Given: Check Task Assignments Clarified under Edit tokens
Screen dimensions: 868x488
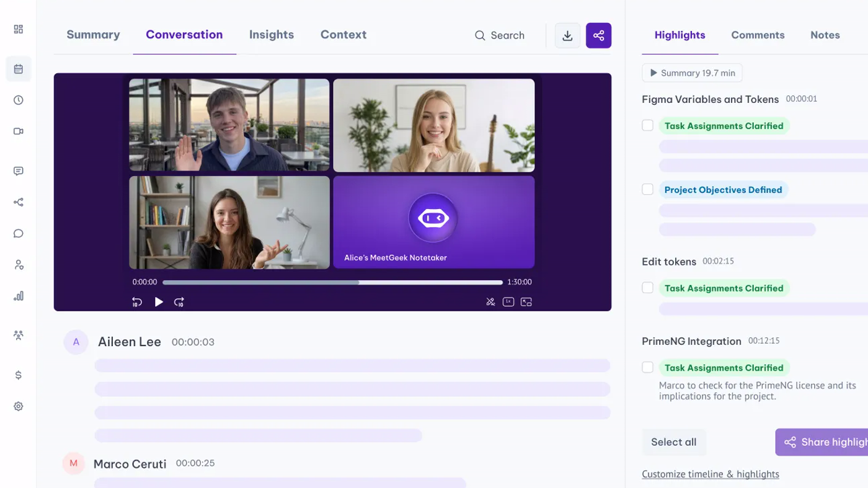Looking at the screenshot, I should (x=648, y=288).
